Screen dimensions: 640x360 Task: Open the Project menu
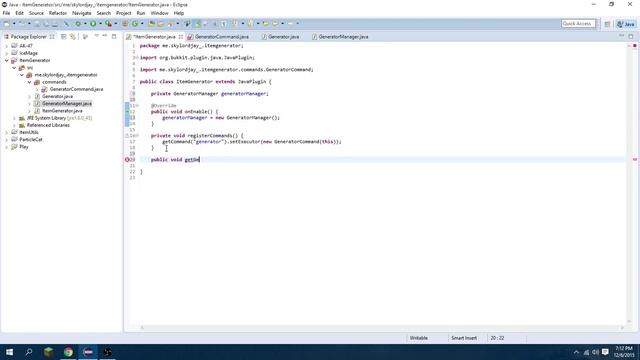(124, 13)
